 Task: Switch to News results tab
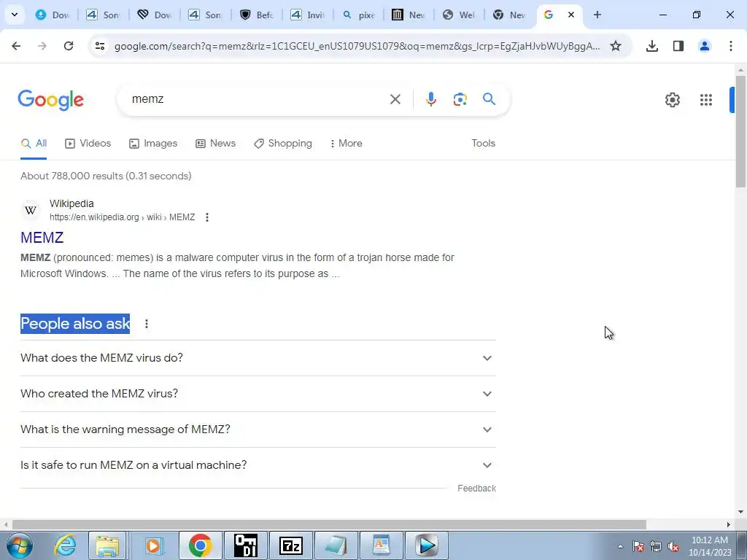coord(216,144)
